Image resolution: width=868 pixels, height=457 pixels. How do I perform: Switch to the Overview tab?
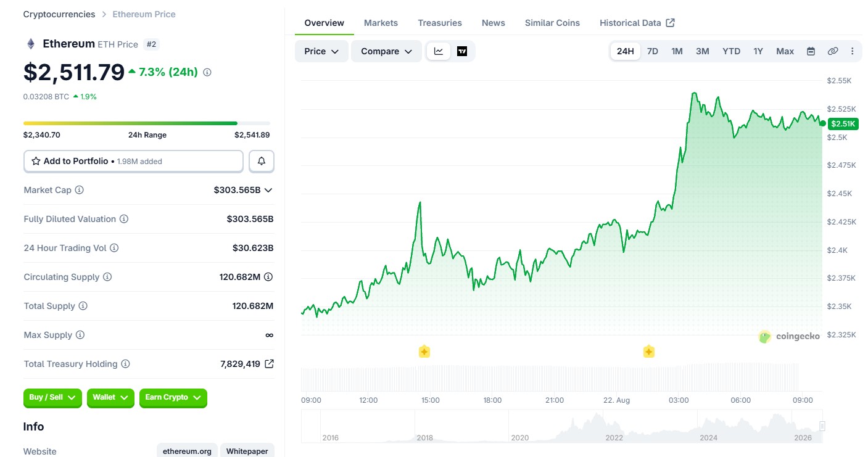324,23
